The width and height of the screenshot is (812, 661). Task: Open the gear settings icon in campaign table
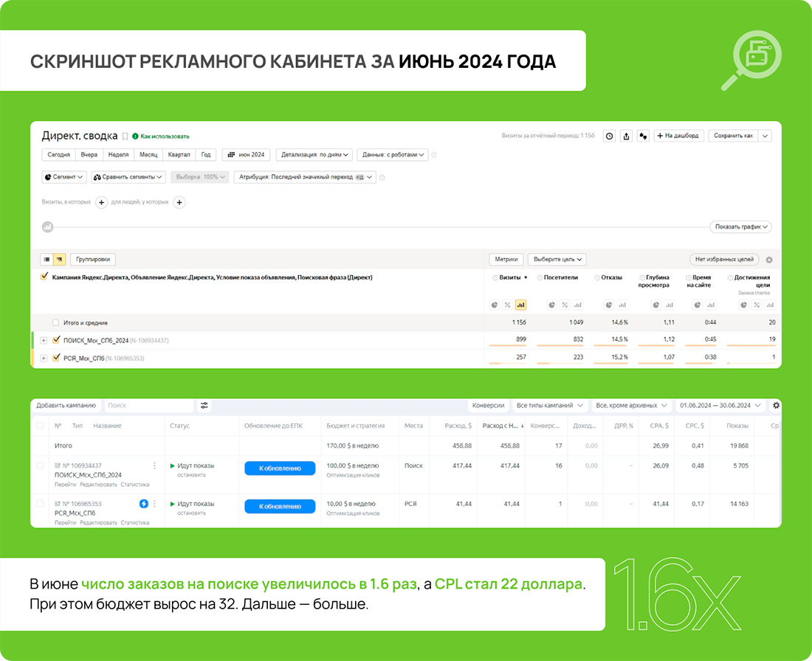pyautogui.click(x=776, y=405)
